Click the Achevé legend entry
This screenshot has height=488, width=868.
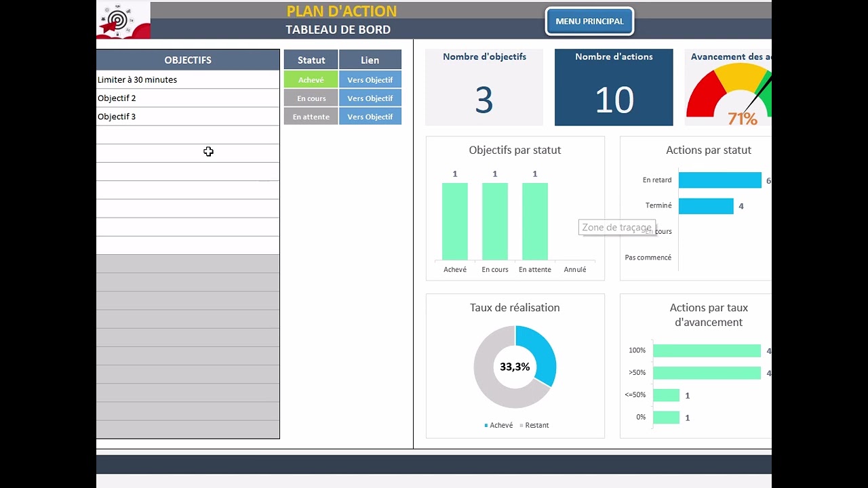point(499,426)
